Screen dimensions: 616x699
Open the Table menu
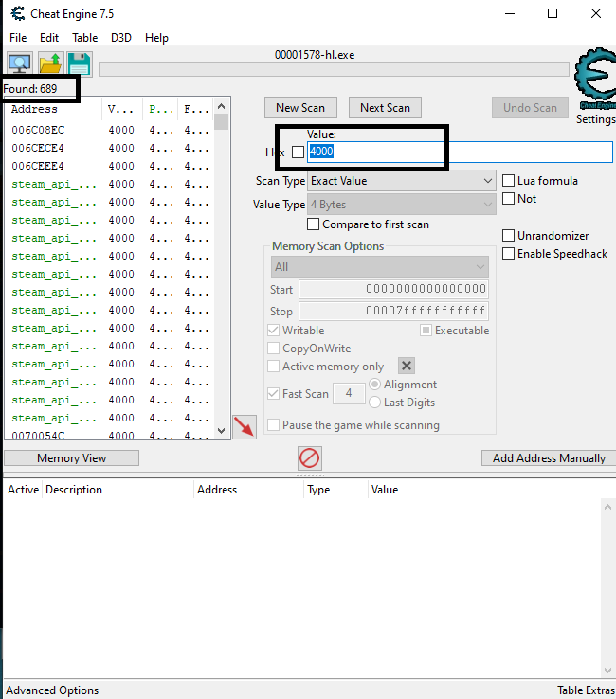click(84, 38)
